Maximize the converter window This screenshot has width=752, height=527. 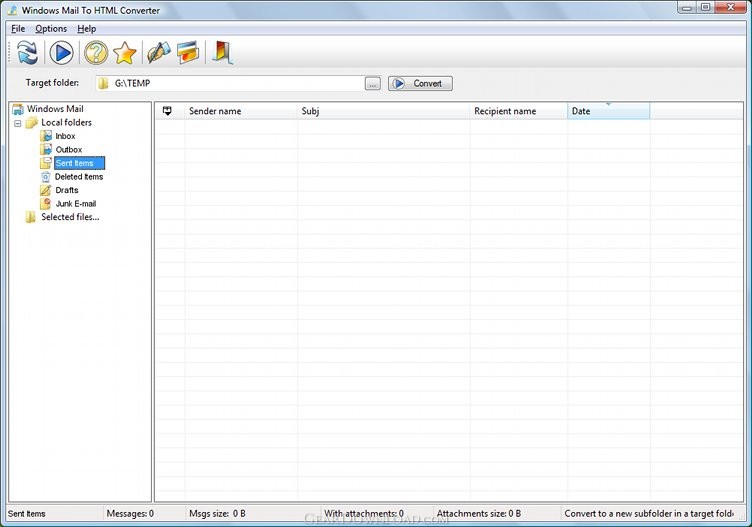pos(705,7)
